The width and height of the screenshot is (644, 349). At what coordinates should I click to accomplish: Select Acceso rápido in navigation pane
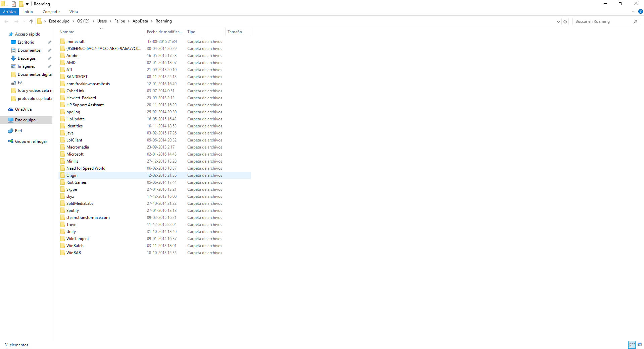click(x=28, y=34)
